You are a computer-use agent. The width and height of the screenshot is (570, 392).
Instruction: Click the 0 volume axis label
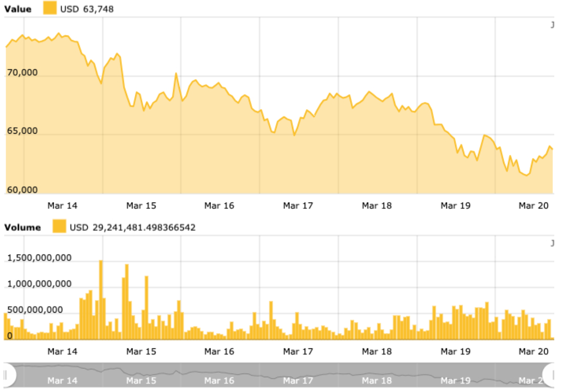pyautogui.click(x=10, y=336)
